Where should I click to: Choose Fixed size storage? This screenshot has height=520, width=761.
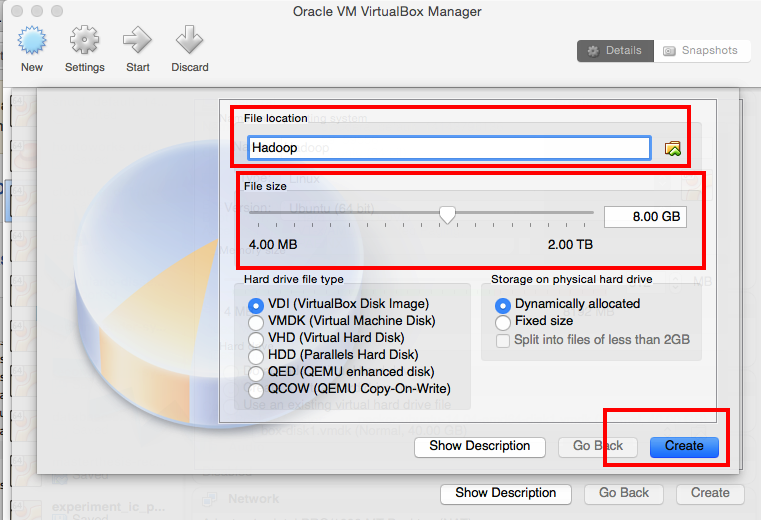503,322
